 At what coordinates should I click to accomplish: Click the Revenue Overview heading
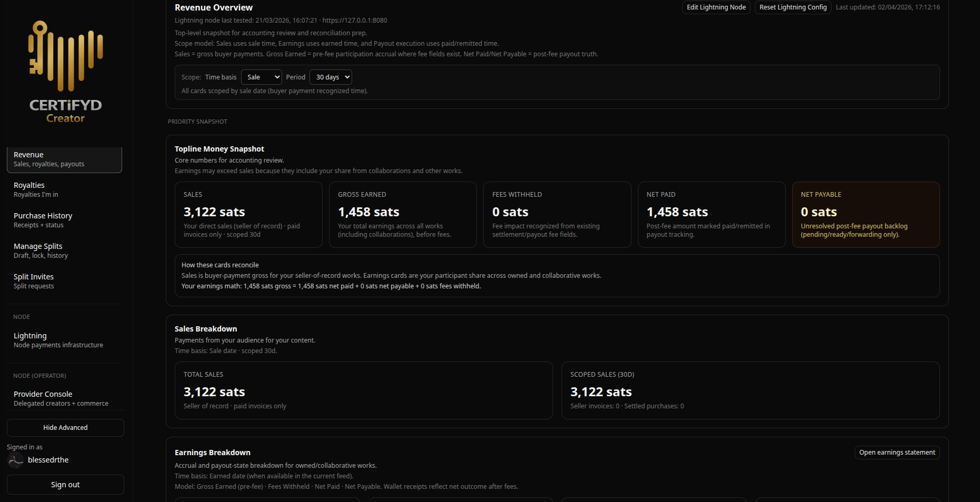214,7
